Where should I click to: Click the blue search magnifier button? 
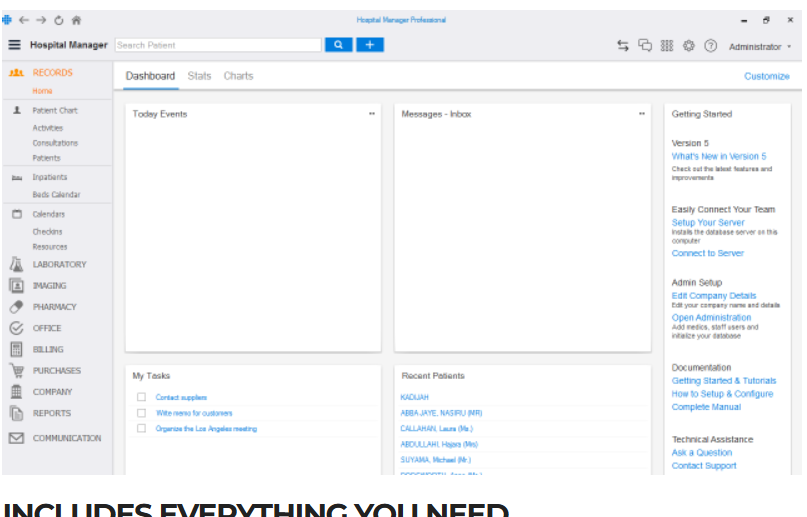[x=338, y=45]
